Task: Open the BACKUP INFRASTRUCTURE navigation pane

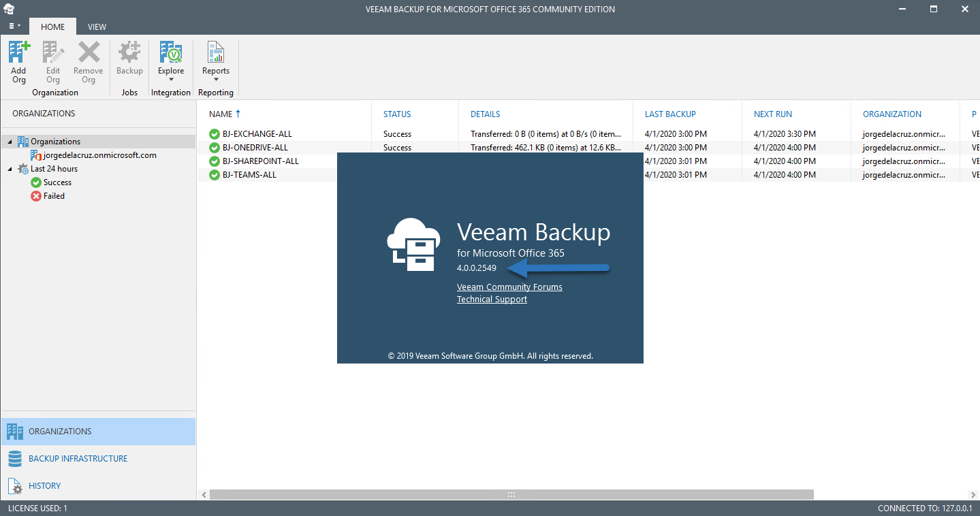Action: [x=98, y=459]
